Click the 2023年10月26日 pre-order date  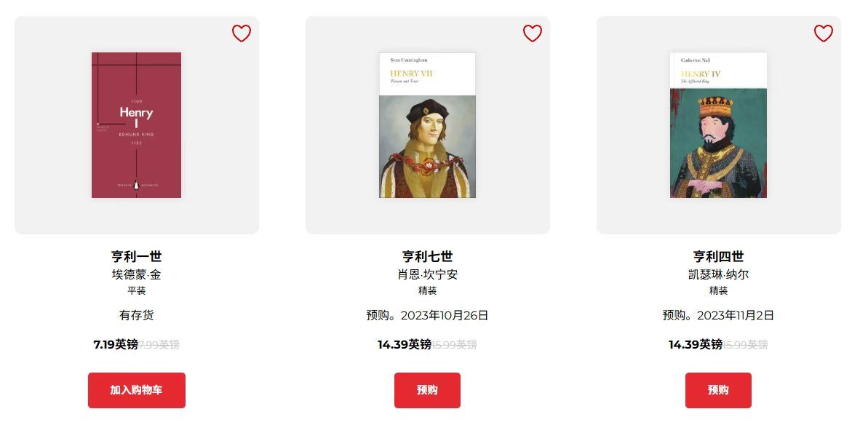click(x=445, y=316)
